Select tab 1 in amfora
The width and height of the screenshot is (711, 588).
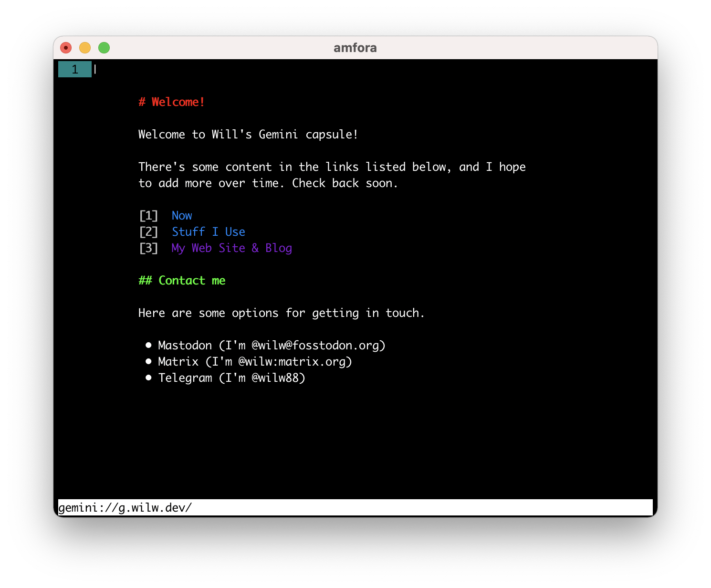[75, 69]
